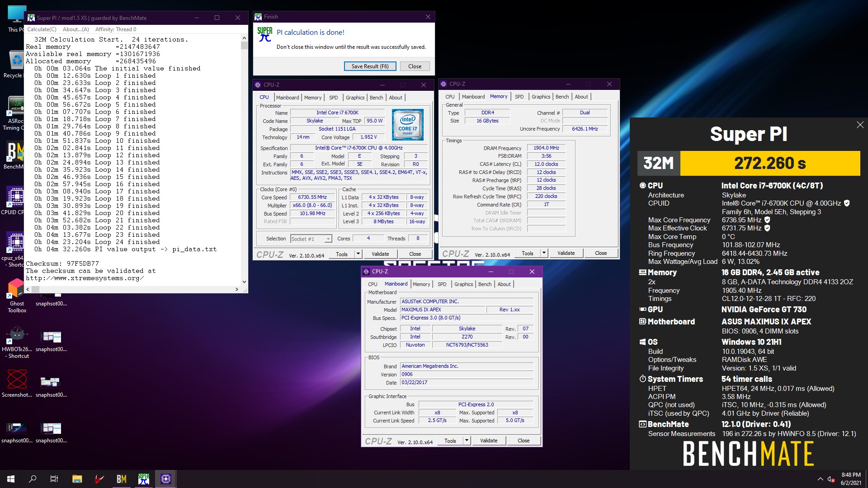Click the DRAM Frequency value 1904.0 MHz
The height and width of the screenshot is (488, 868).
click(546, 148)
